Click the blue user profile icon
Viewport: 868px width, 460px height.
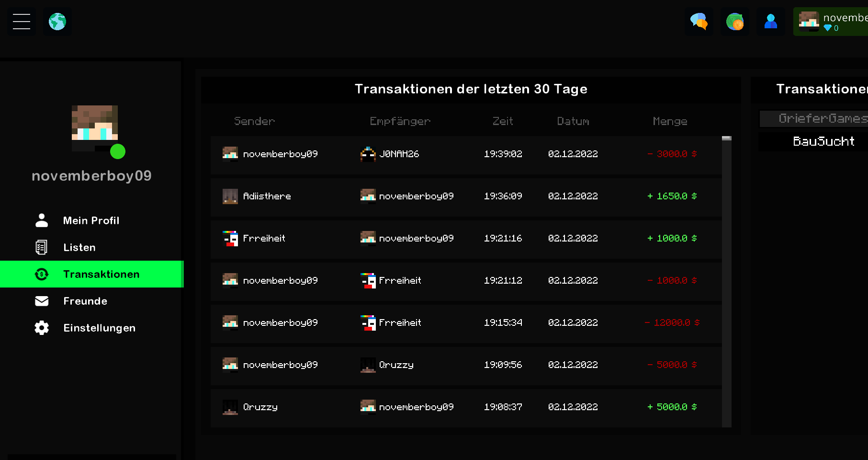pyautogui.click(x=771, y=22)
